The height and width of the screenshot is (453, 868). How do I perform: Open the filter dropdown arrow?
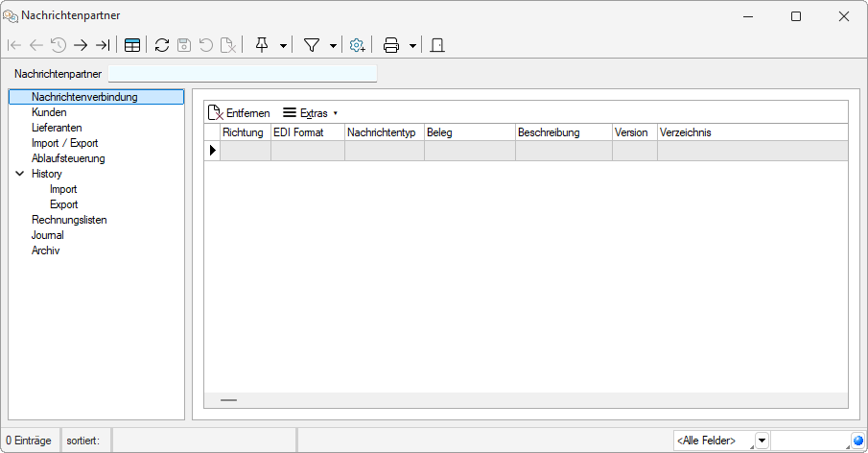[333, 46]
